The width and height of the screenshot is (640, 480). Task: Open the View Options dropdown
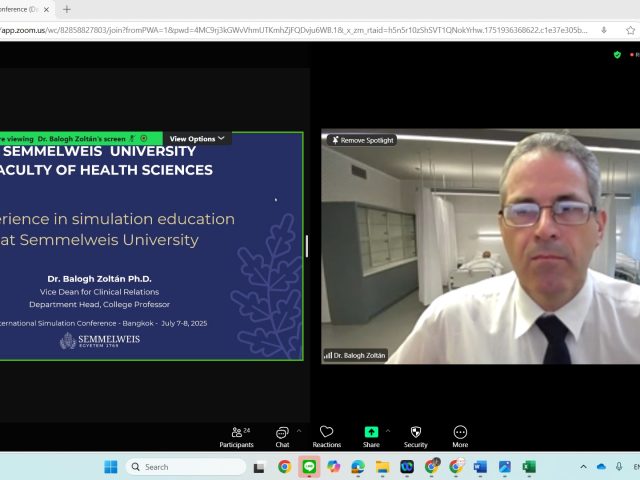(197, 139)
